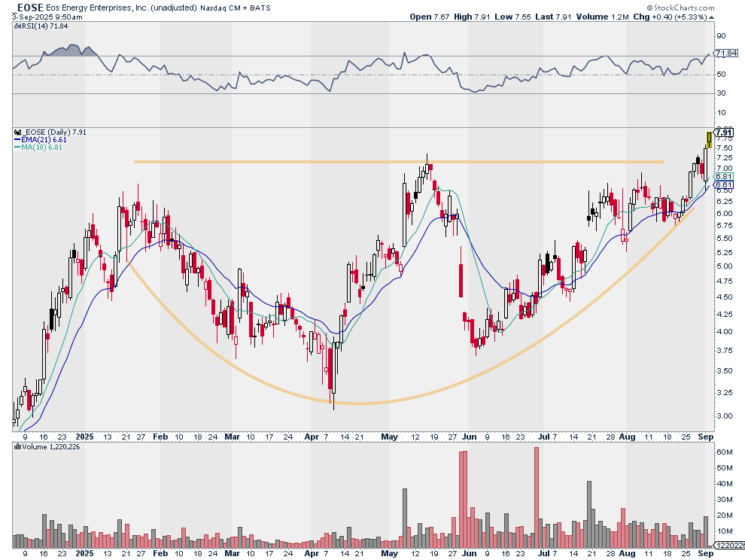Click the 6.81 MA value tag on price axis
Screen dimensions: 745x560
[724, 176]
